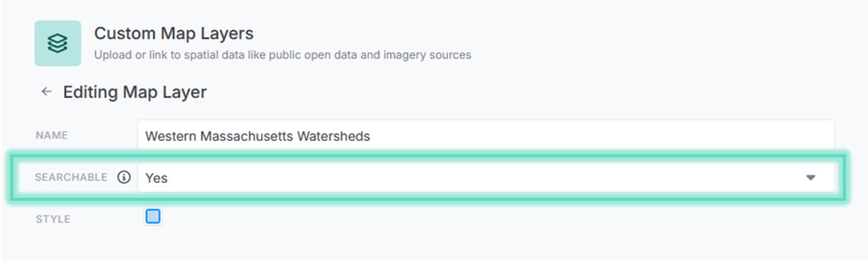Screen dimensions: 868x260
Task: Click the NAME field label
Action: pyautogui.click(x=52, y=136)
